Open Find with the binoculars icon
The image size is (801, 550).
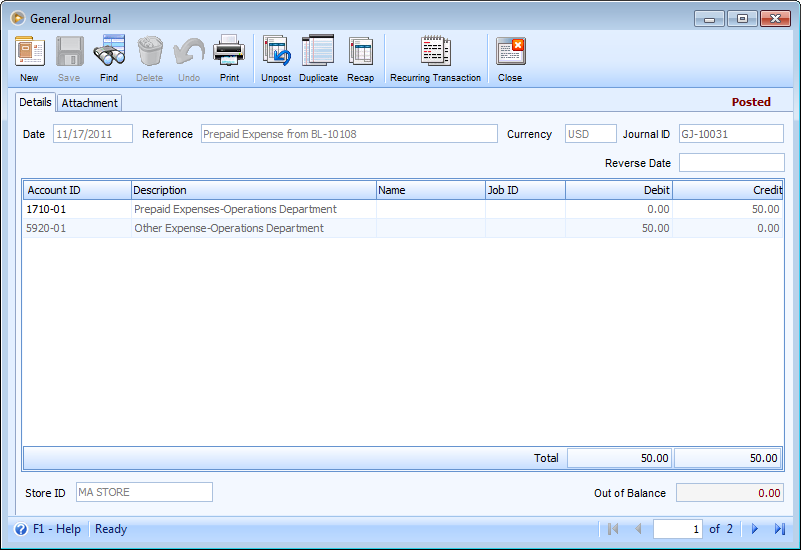(x=109, y=52)
